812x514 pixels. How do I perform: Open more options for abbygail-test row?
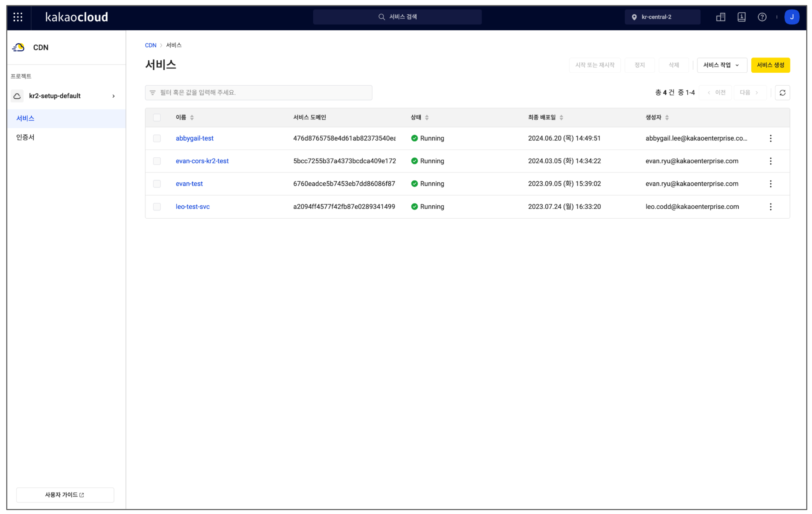[771, 138]
